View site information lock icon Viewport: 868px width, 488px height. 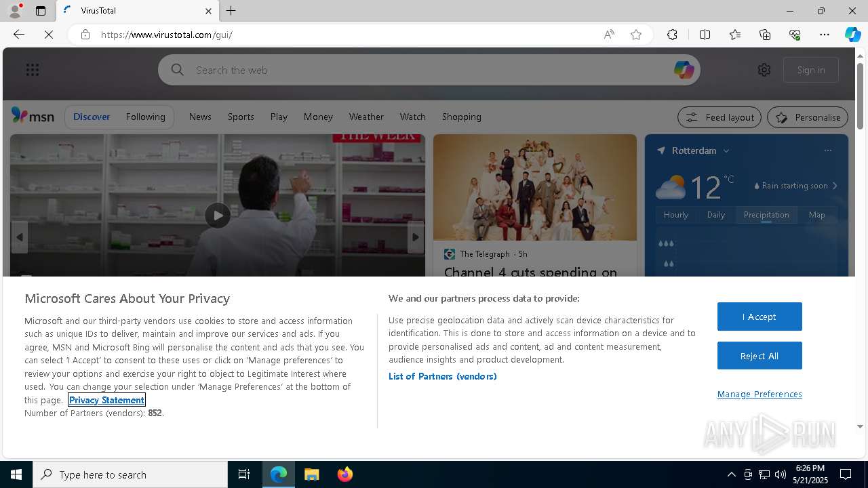85,35
